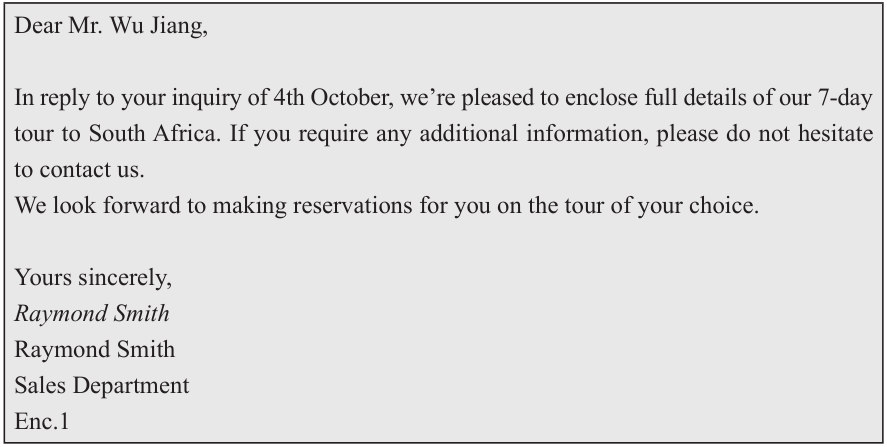This screenshot has height=447, width=887.
Task: Click the word "tour" starting the second line
Action: click(x=32, y=135)
